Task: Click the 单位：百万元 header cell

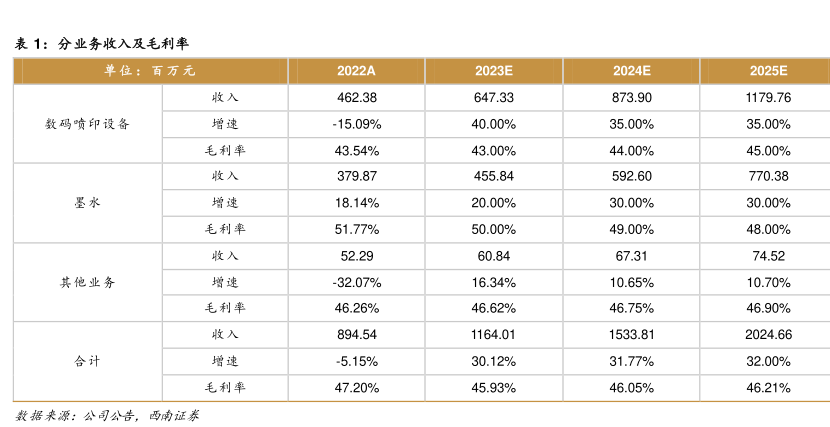Action: (x=150, y=71)
